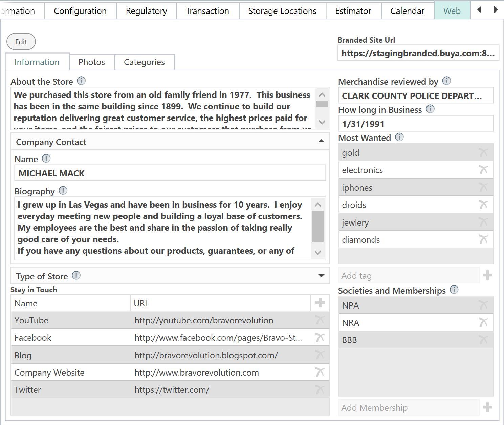Click the Merchandise reviewed by field
This screenshot has height=425, width=504.
pos(416,95)
